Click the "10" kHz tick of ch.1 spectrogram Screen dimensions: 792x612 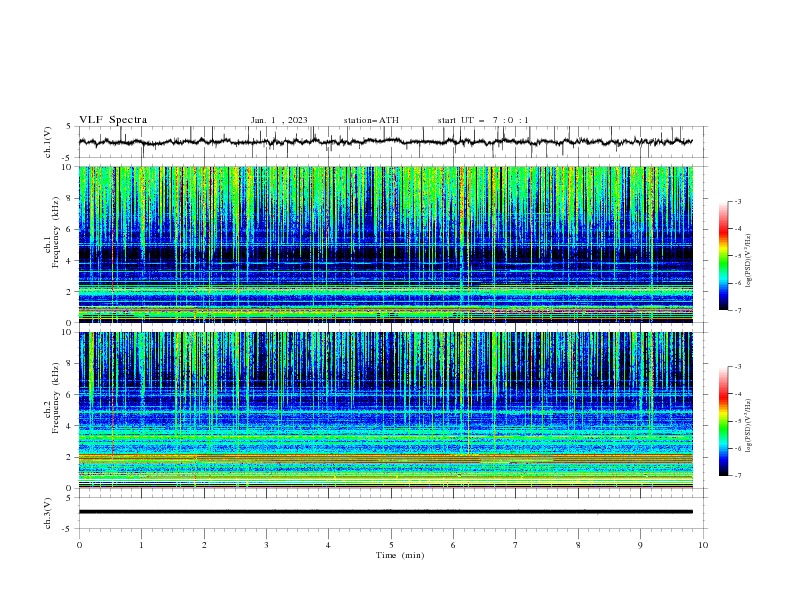68,167
